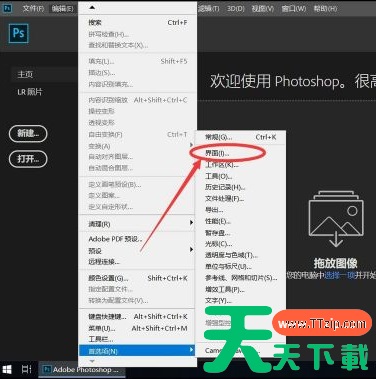This screenshot has width=376, height=379.
Task: Open 导出... preferences
Action: coord(241,210)
